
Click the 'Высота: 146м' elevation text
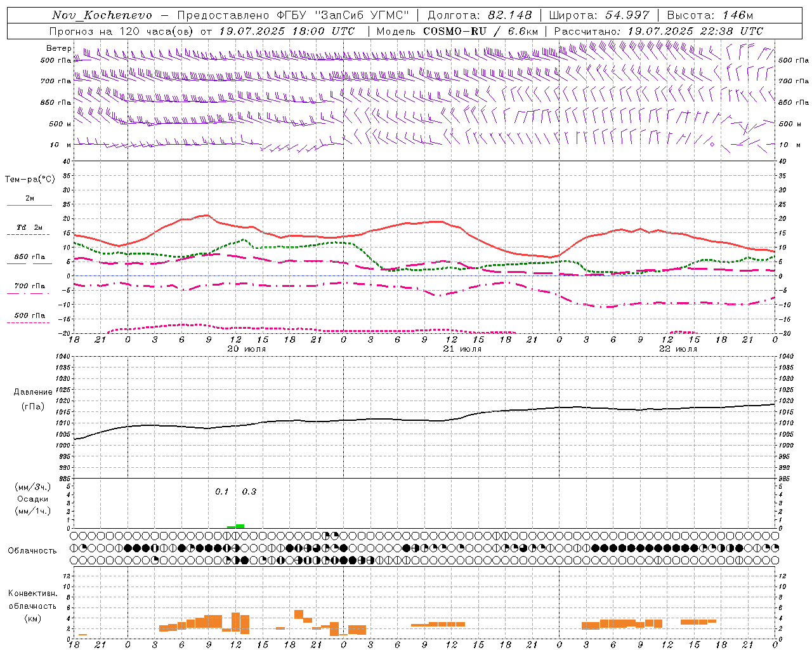[710, 15]
